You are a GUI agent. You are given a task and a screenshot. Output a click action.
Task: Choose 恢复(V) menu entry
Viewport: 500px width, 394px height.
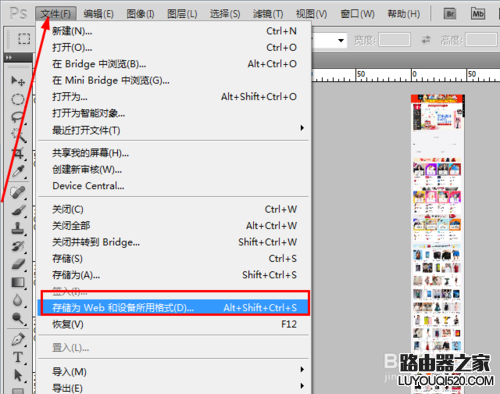(x=174, y=324)
